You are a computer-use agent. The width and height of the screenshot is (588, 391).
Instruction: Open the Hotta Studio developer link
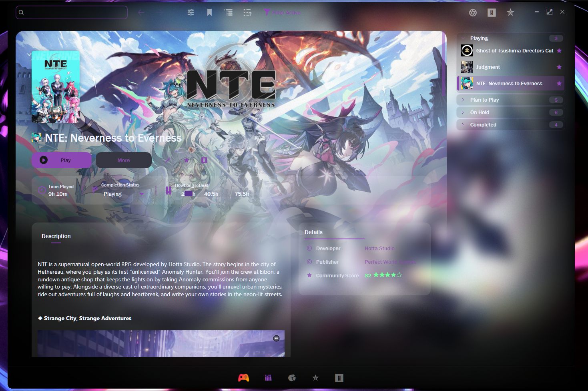pos(379,248)
